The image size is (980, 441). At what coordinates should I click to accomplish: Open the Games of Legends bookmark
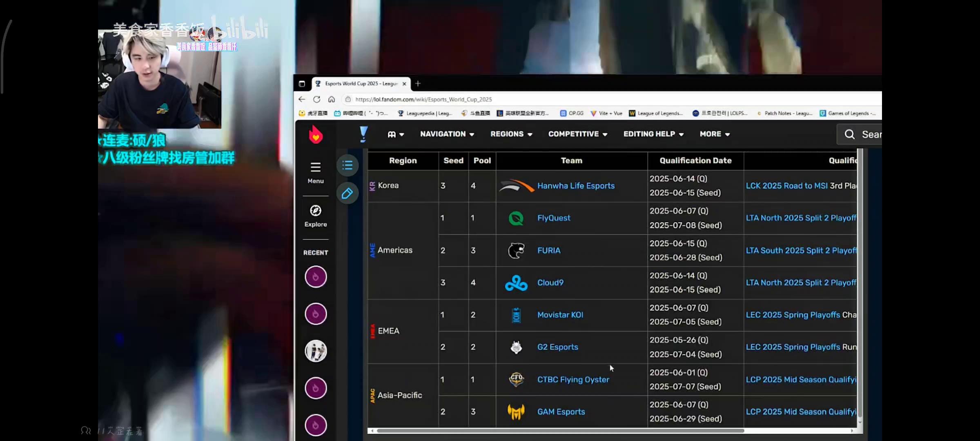click(848, 113)
